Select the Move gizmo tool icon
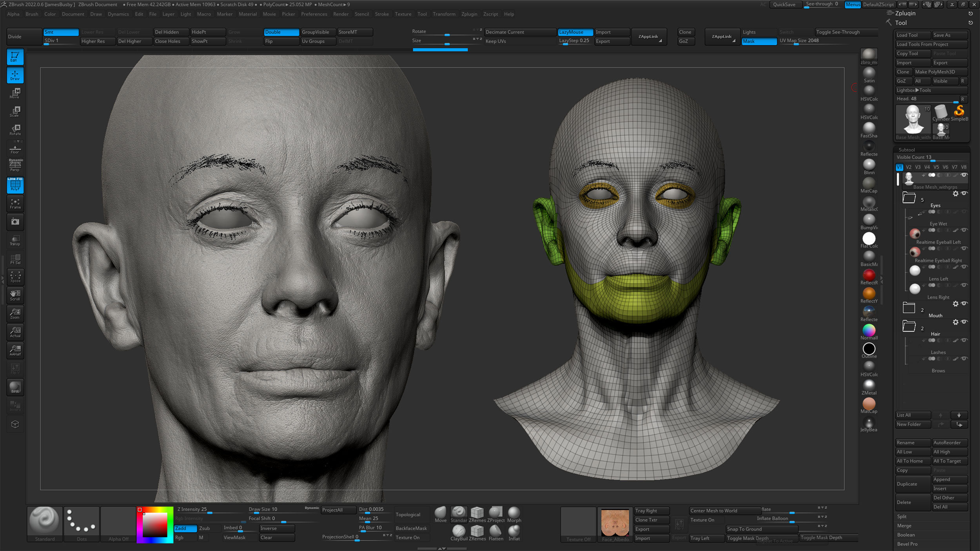The height and width of the screenshot is (551, 980). pyautogui.click(x=15, y=93)
